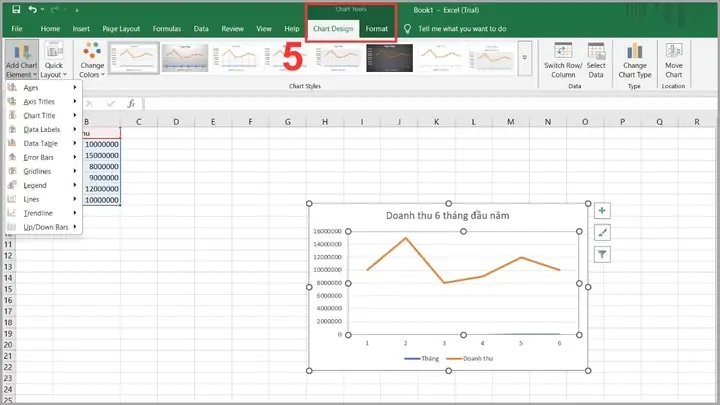Click the Doanh thu legend entry
Screen dimensions: 720x405
coord(470,359)
